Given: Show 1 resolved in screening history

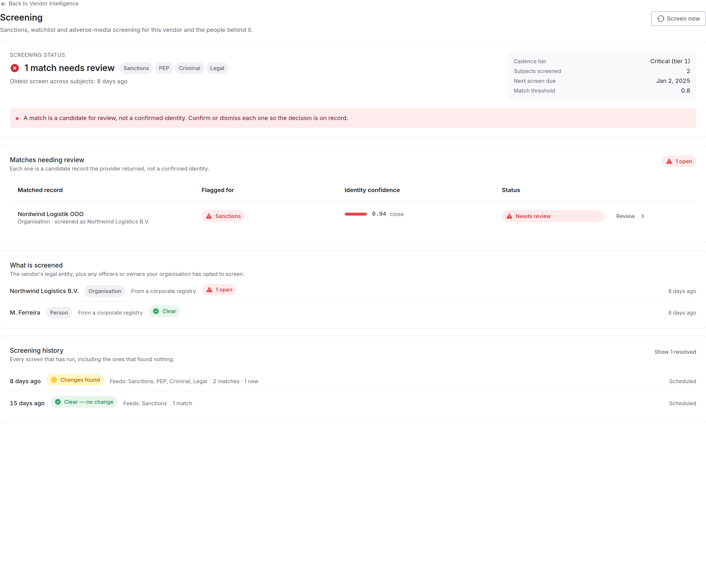Looking at the screenshot, I should pyautogui.click(x=675, y=352).
